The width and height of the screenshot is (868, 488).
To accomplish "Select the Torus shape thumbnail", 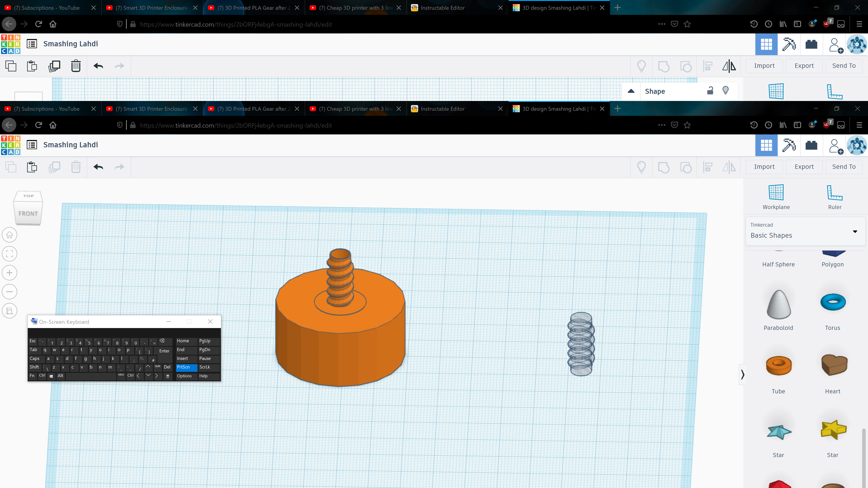I will 833,303.
